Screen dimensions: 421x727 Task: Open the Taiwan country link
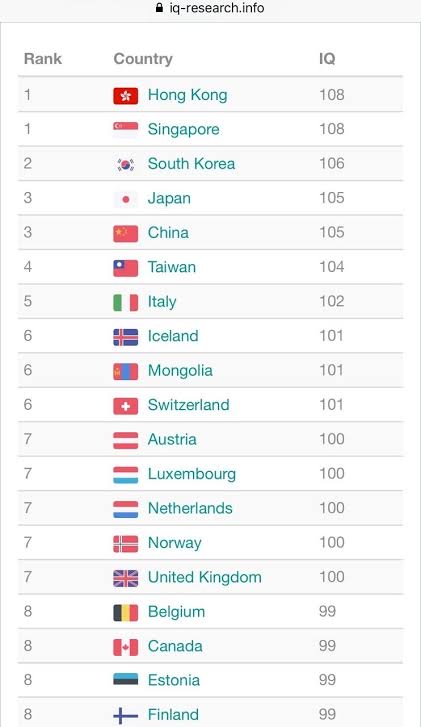(x=172, y=267)
